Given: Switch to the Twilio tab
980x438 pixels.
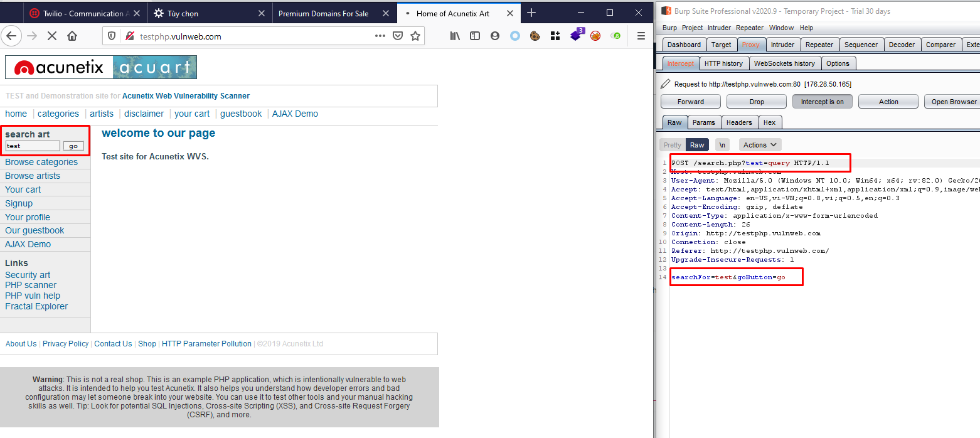Looking at the screenshot, I should (x=86, y=13).
